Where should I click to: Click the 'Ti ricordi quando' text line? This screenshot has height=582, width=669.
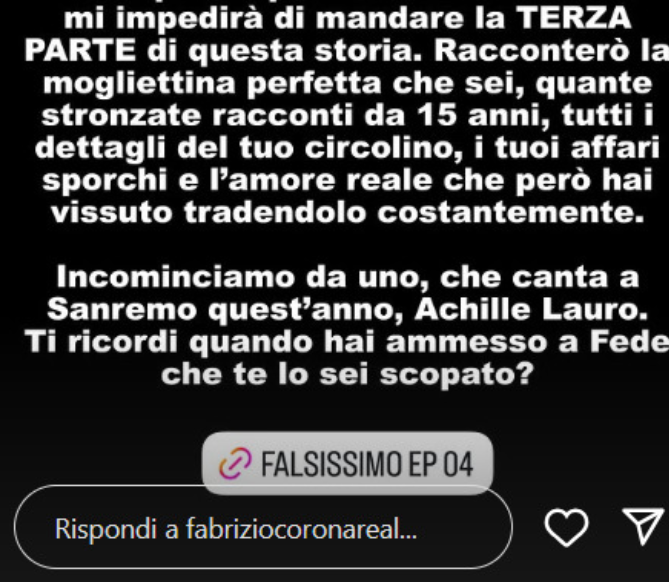[x=169, y=342]
